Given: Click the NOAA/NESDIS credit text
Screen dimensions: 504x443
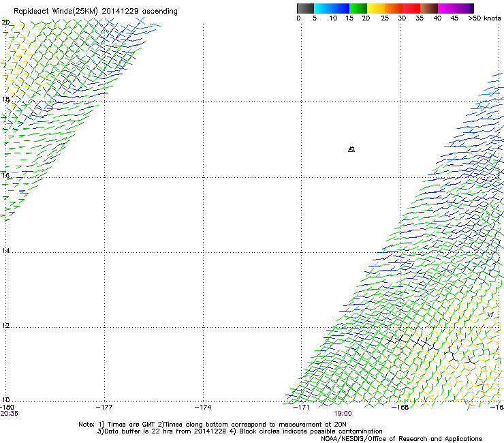Looking at the screenshot, I should pos(401,439).
